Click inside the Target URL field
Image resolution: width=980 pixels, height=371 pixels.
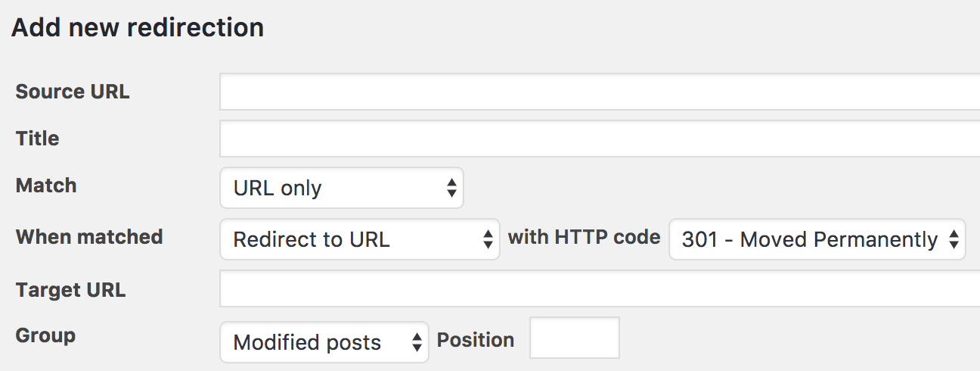pyautogui.click(x=599, y=289)
